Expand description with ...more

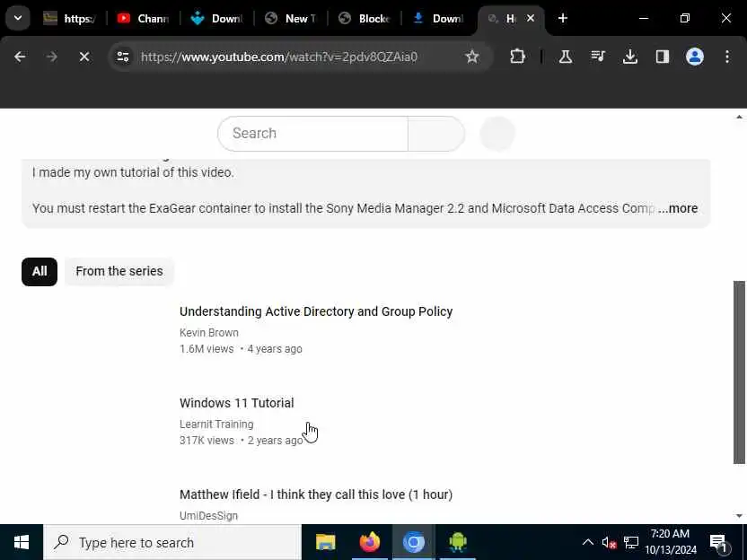678,208
